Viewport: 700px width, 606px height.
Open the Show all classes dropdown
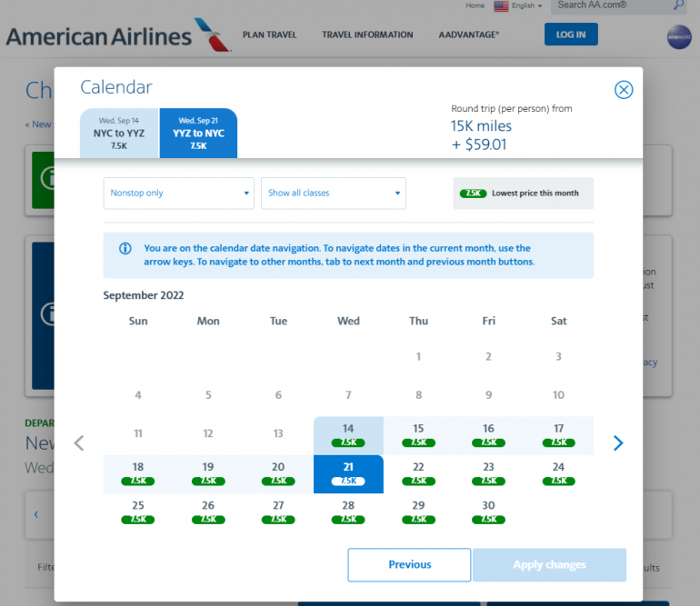point(333,193)
